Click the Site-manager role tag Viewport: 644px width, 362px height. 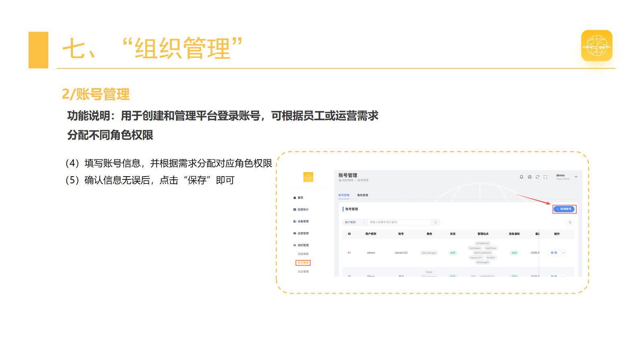[x=429, y=253]
